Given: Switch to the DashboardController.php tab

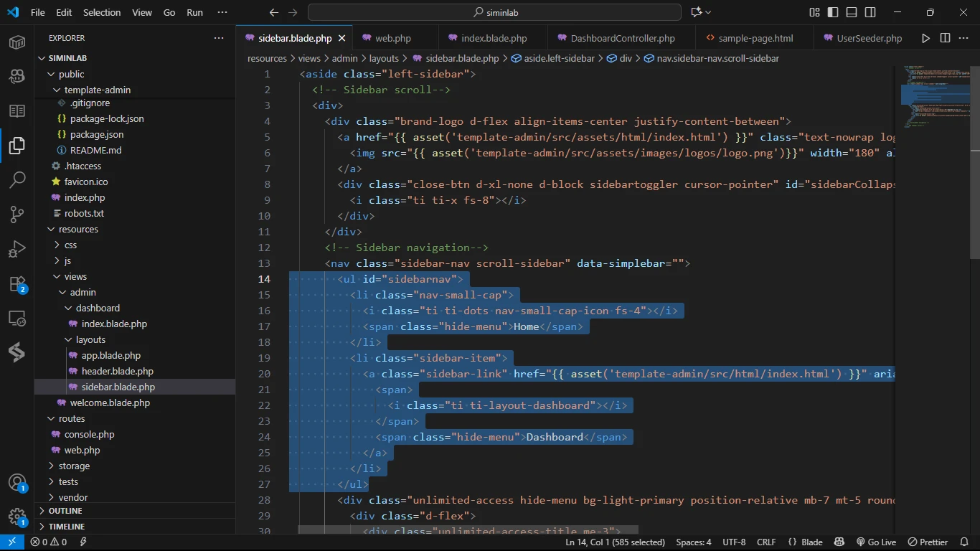Looking at the screenshot, I should point(622,38).
